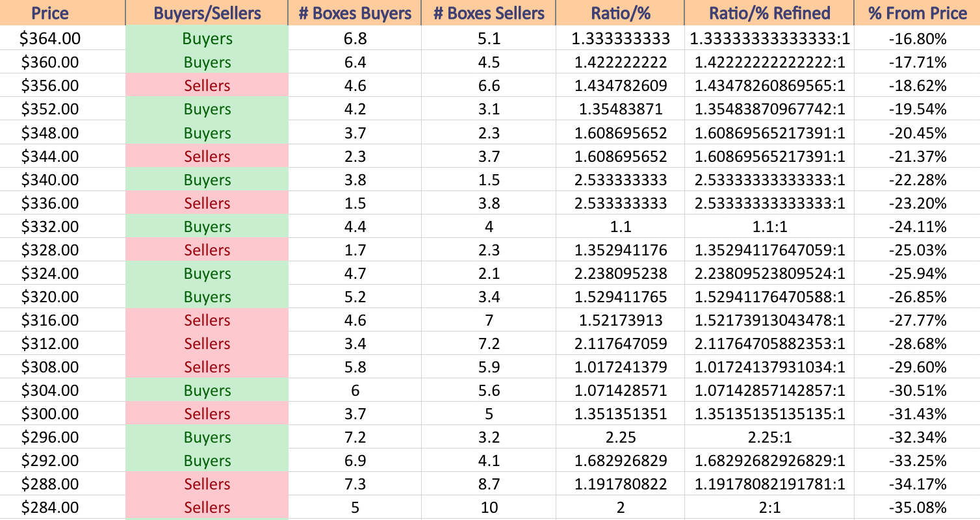This screenshot has height=520, width=980.
Task: Click the % From Price header
Action: (918, 13)
